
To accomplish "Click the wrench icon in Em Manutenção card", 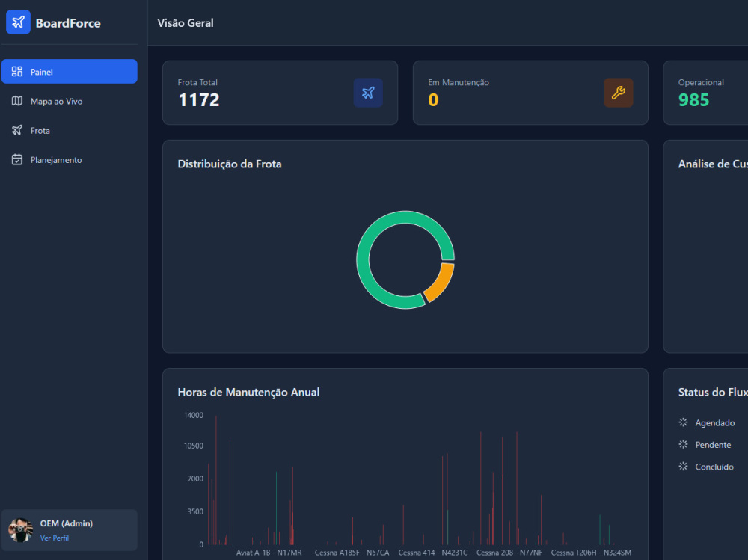I will [x=619, y=93].
